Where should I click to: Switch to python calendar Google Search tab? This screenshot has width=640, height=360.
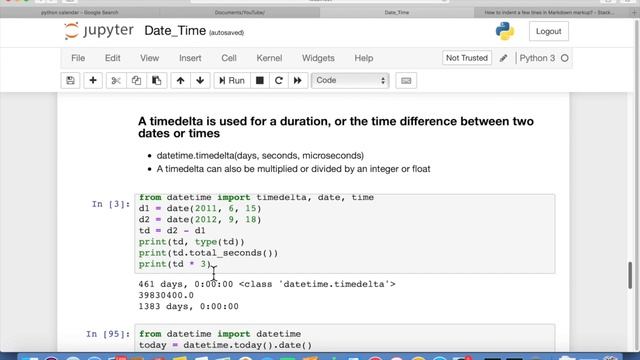[x=80, y=13]
